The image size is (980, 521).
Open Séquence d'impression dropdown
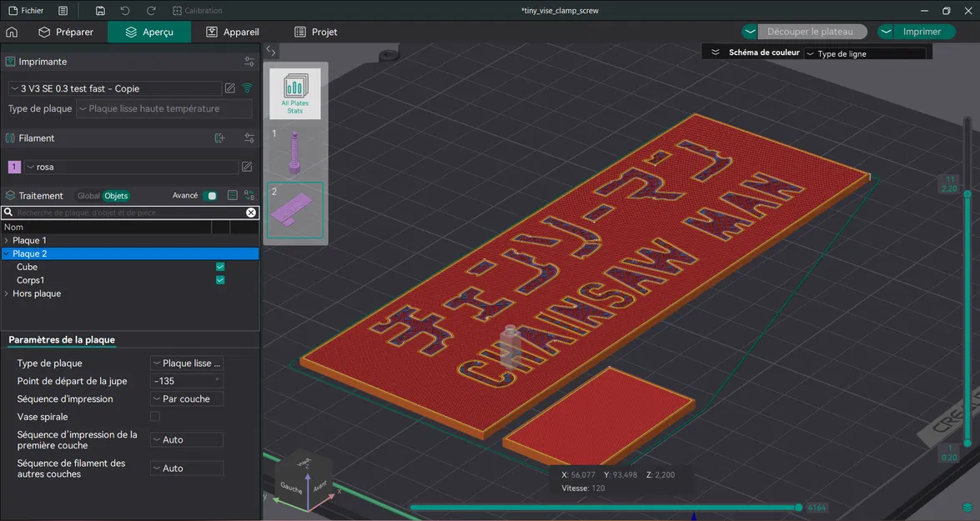pyautogui.click(x=187, y=398)
